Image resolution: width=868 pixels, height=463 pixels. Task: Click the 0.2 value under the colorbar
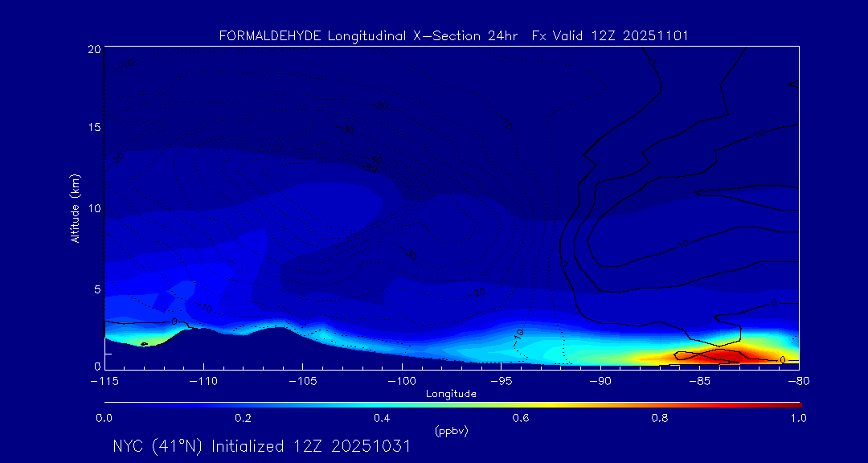243,418
